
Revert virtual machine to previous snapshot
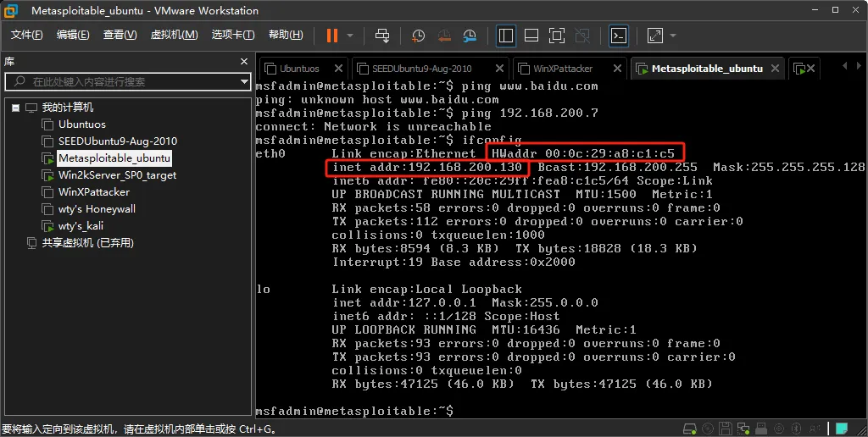click(x=444, y=36)
